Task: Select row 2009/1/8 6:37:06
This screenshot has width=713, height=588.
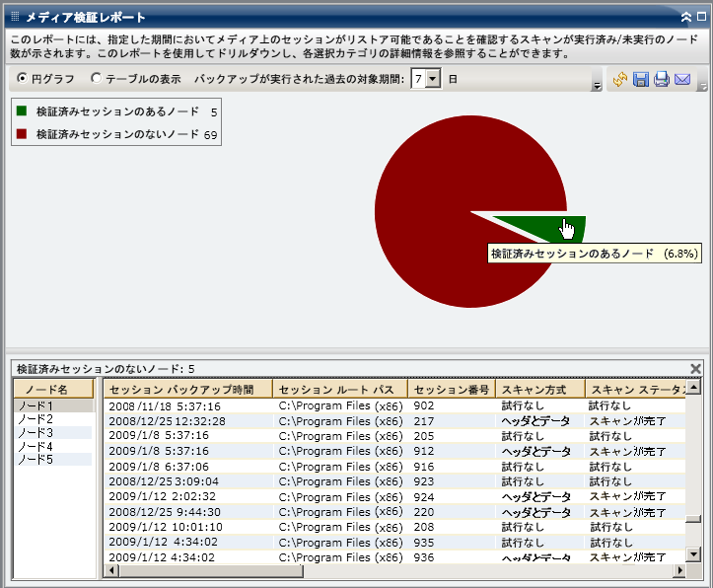Action: [x=394, y=467]
